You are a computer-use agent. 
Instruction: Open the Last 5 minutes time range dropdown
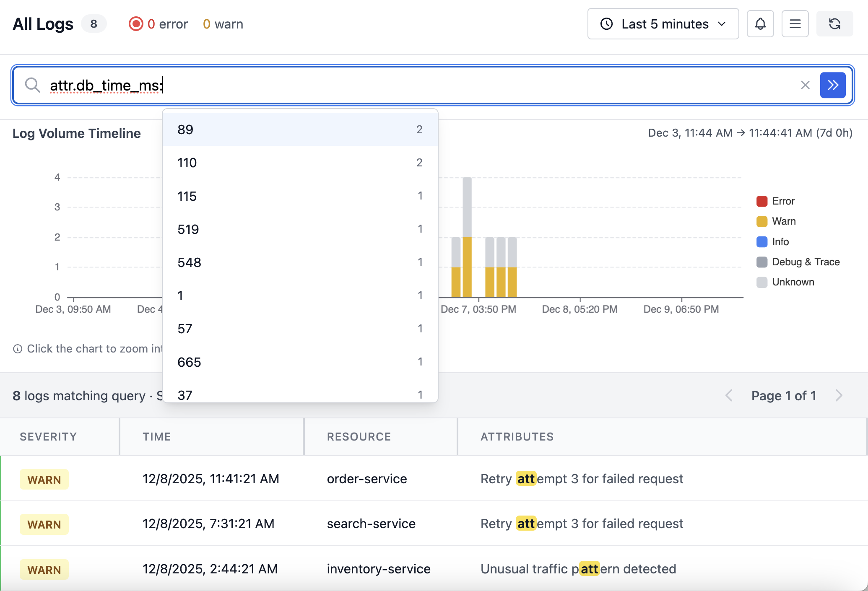point(663,24)
